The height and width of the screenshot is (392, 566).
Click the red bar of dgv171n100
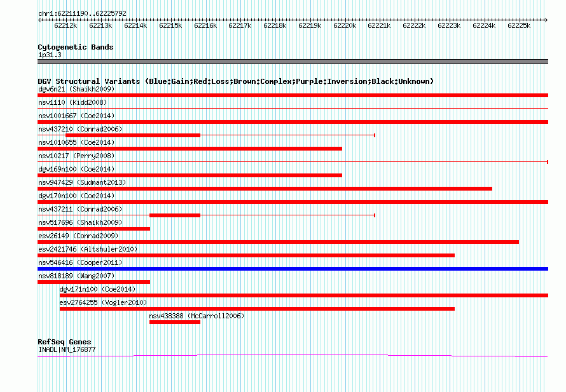(304, 295)
